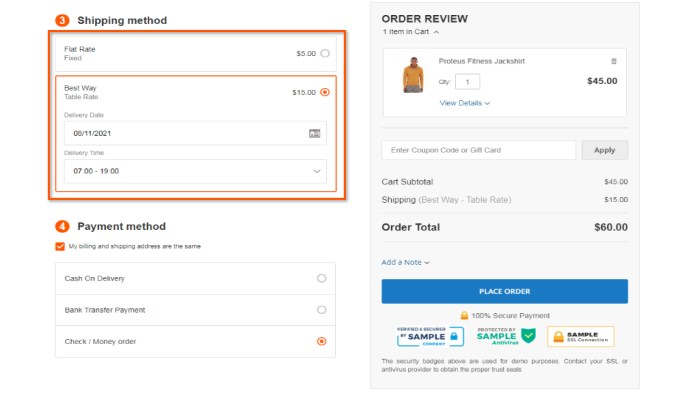Click the $45.00 item price
This screenshot has width=700, height=393.
[602, 81]
